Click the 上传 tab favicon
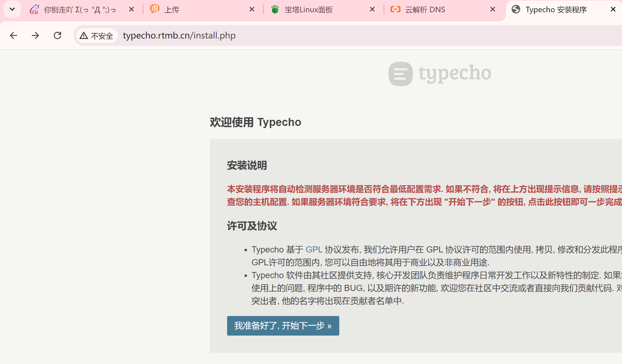Image resolution: width=622 pixels, height=364 pixels. point(155,9)
